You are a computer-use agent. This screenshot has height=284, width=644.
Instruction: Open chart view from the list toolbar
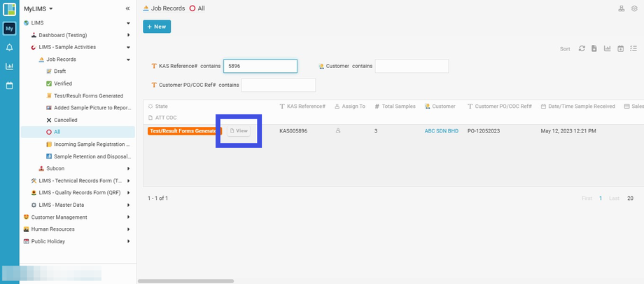607,48
